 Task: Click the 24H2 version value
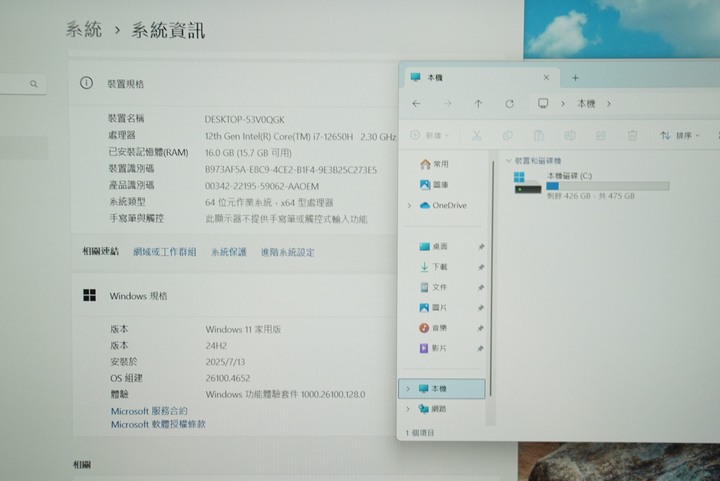click(216, 346)
